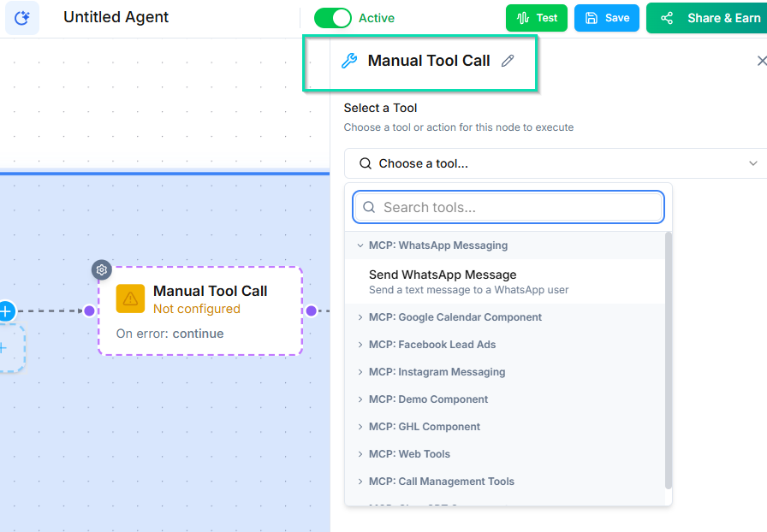Toggle the Active switch off
767x532 pixels.
coord(333,17)
